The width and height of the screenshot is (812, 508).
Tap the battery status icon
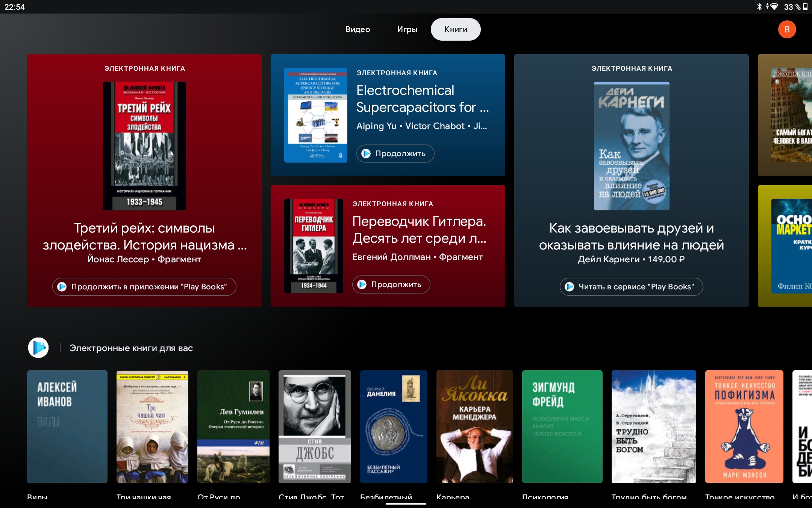tap(805, 7)
